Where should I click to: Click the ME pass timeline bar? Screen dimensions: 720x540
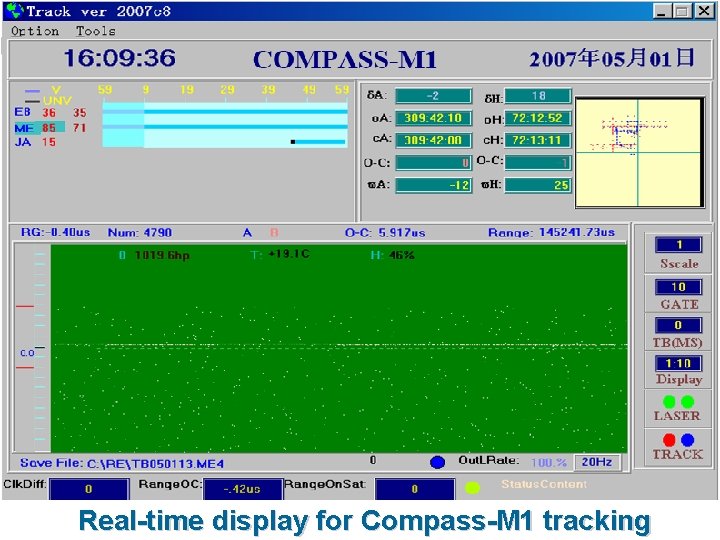point(225,127)
